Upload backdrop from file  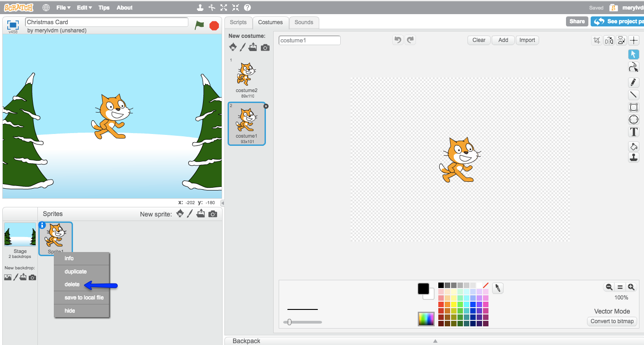click(23, 277)
